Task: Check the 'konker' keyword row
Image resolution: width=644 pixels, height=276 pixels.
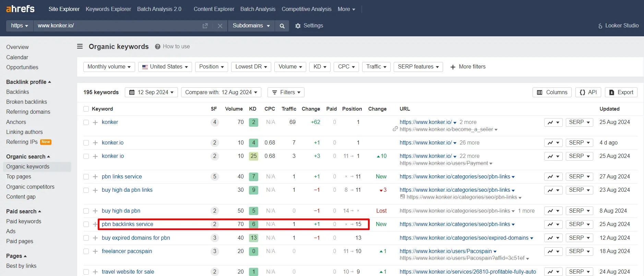Action: pos(86,122)
